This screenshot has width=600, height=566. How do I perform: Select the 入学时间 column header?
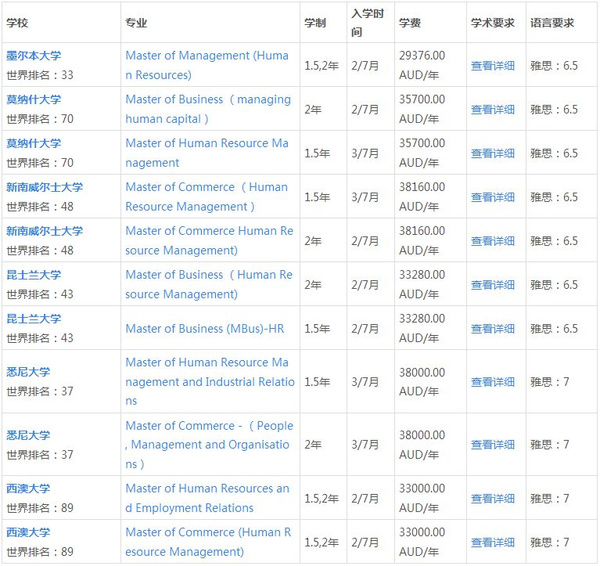point(367,23)
